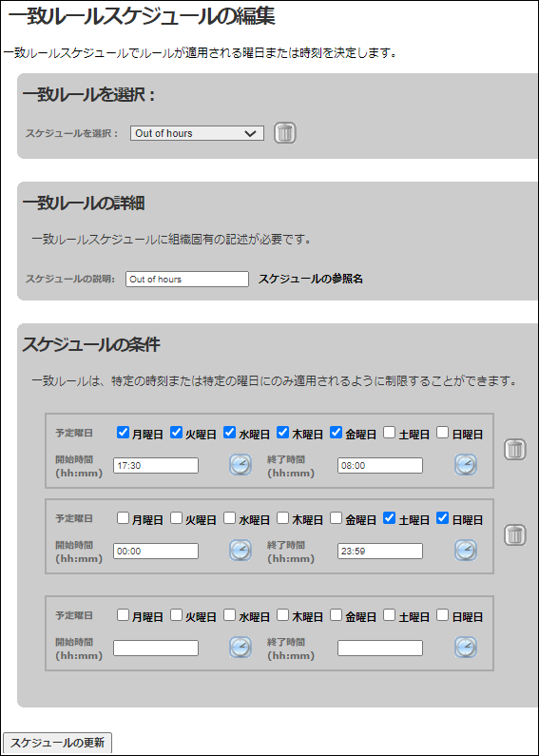Screen dimensions: 539x756
Task: Click the empty 終了時間 field in third condition
Action: pos(380,648)
